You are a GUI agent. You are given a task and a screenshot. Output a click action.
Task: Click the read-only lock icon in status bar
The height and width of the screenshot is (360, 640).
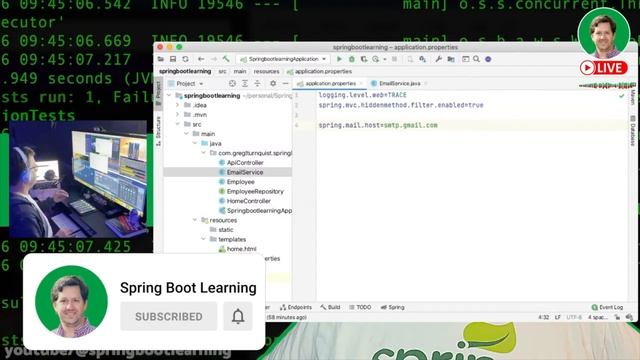point(617,317)
